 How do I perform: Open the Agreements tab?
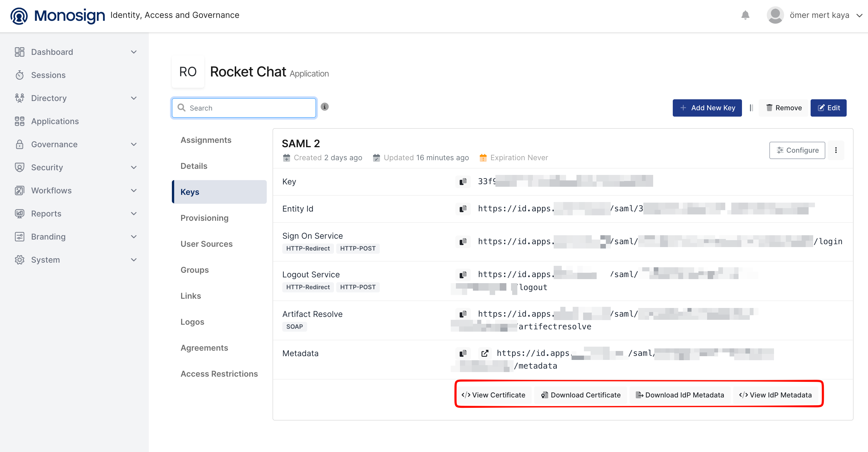(204, 348)
